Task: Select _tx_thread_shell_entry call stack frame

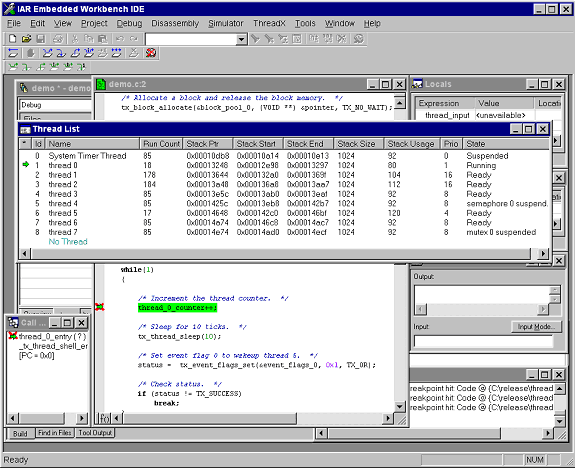Action: 54,346
